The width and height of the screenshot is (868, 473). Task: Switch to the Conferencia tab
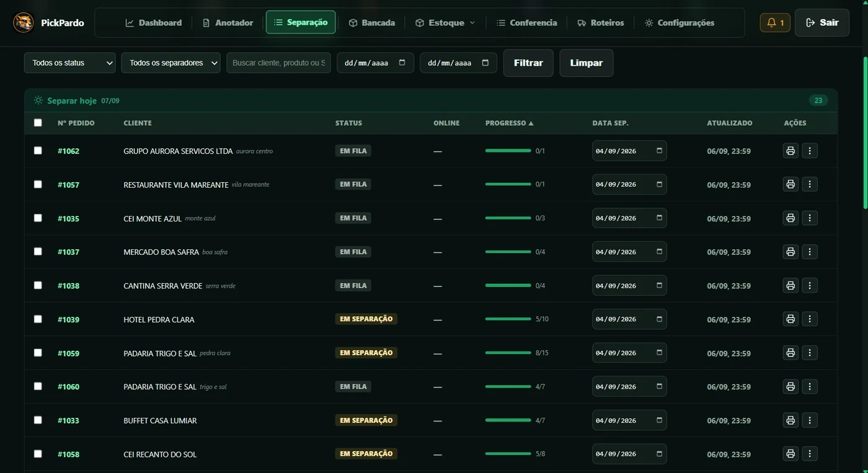(527, 23)
